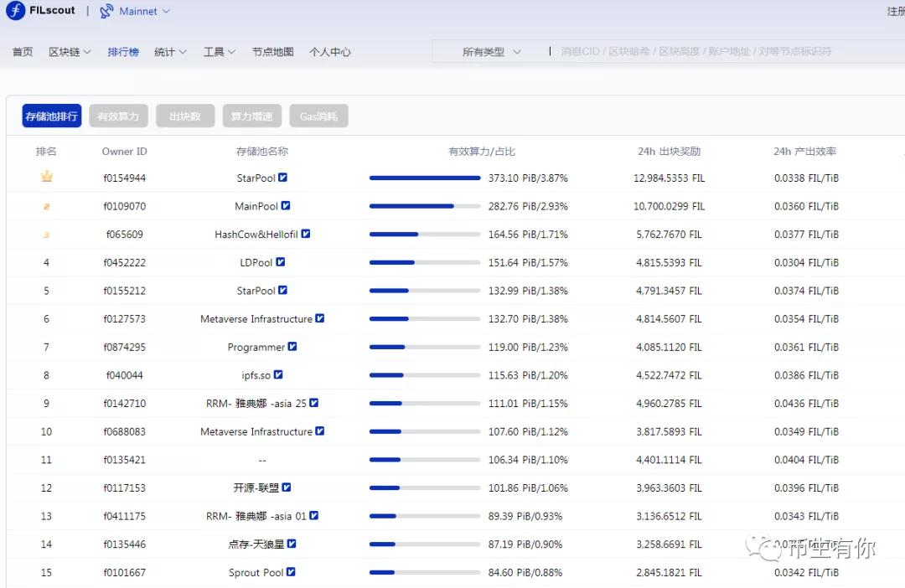Open StarPool's external link icon in row one
Image resolution: width=905 pixels, height=588 pixels.
pyautogui.click(x=282, y=178)
